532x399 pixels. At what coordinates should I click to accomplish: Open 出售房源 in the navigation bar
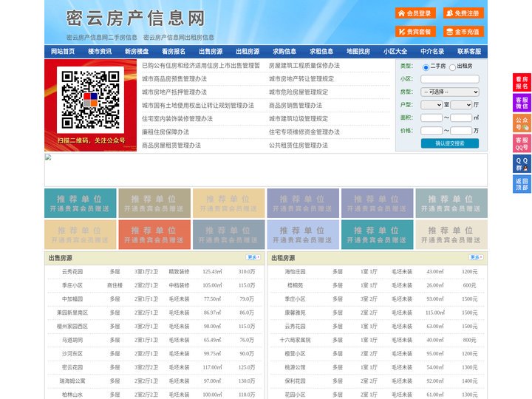211,52
